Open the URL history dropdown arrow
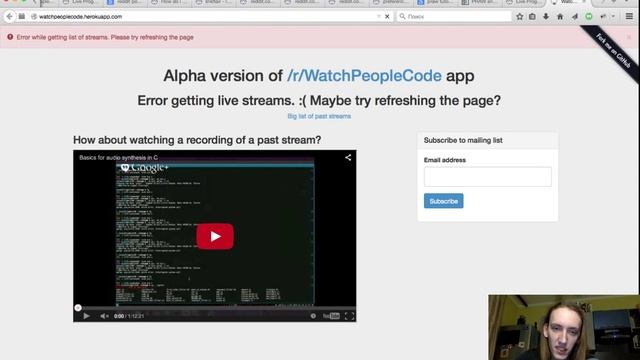 (x=379, y=16)
